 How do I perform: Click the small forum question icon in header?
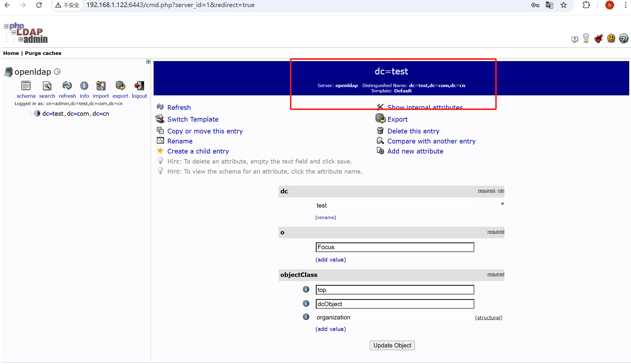pyautogui.click(x=575, y=39)
